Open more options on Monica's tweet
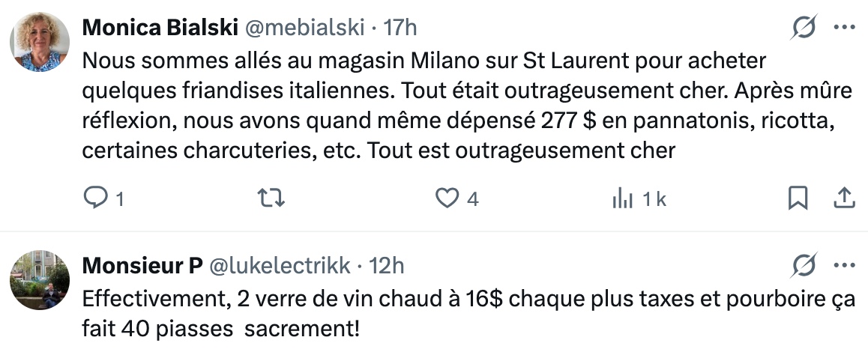868x358 pixels. point(844,28)
